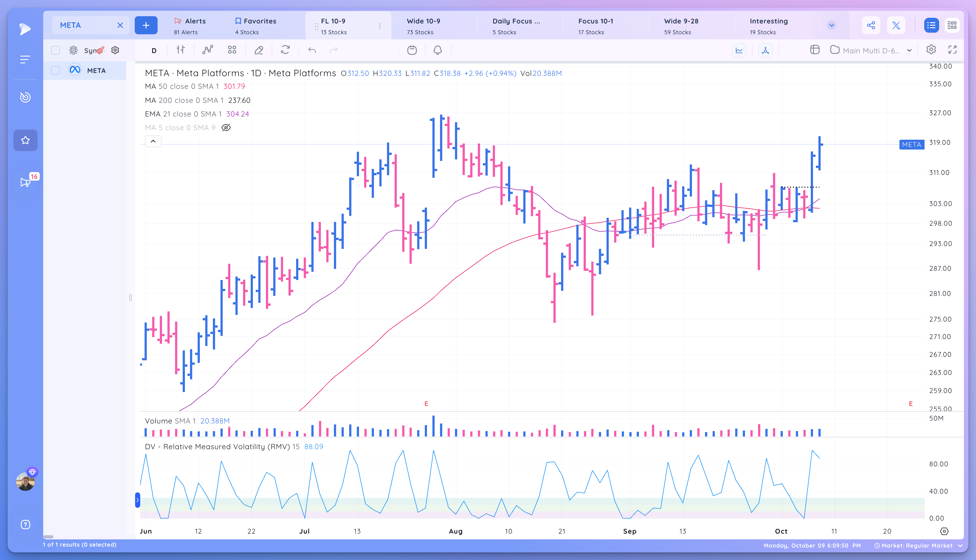Redo the chart action
This screenshot has width=976, height=560.
(334, 50)
